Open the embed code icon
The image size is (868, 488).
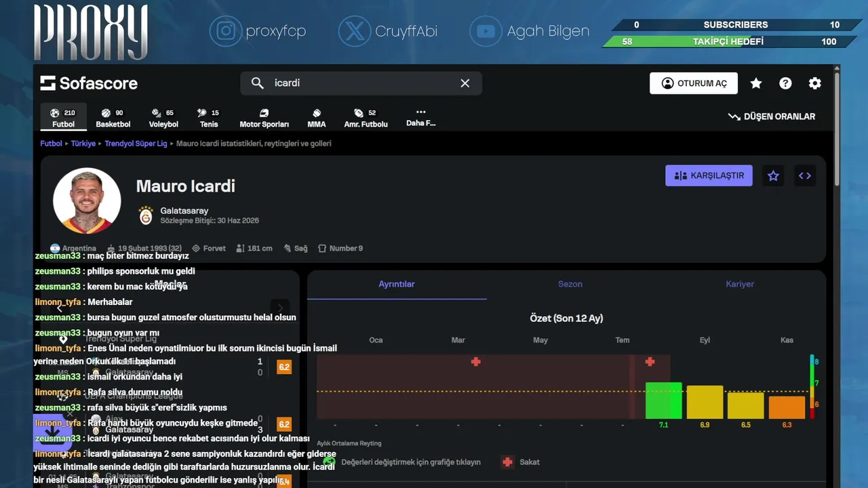[805, 176]
